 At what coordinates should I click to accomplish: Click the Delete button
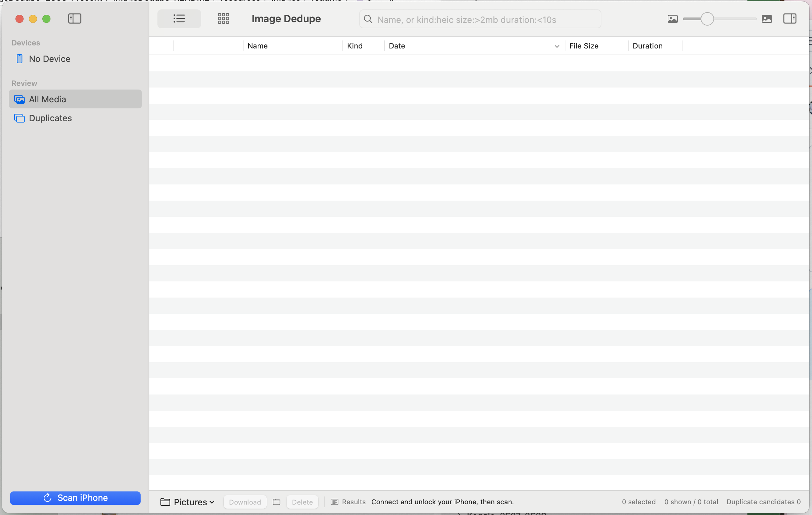pyautogui.click(x=302, y=502)
